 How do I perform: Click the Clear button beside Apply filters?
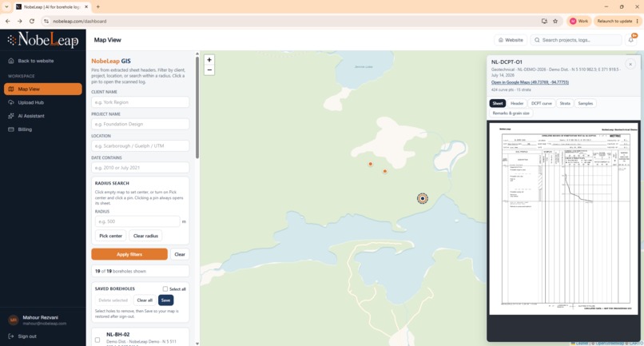180,254
